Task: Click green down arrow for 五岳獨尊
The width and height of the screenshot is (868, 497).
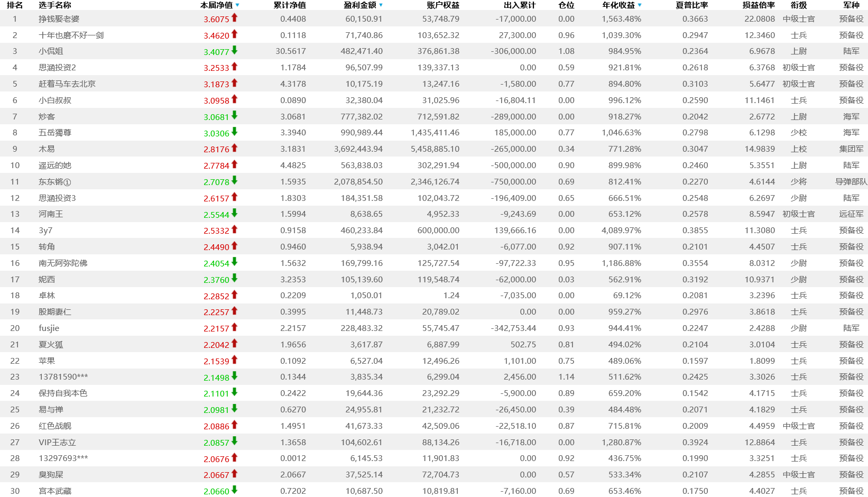Action: tap(234, 132)
